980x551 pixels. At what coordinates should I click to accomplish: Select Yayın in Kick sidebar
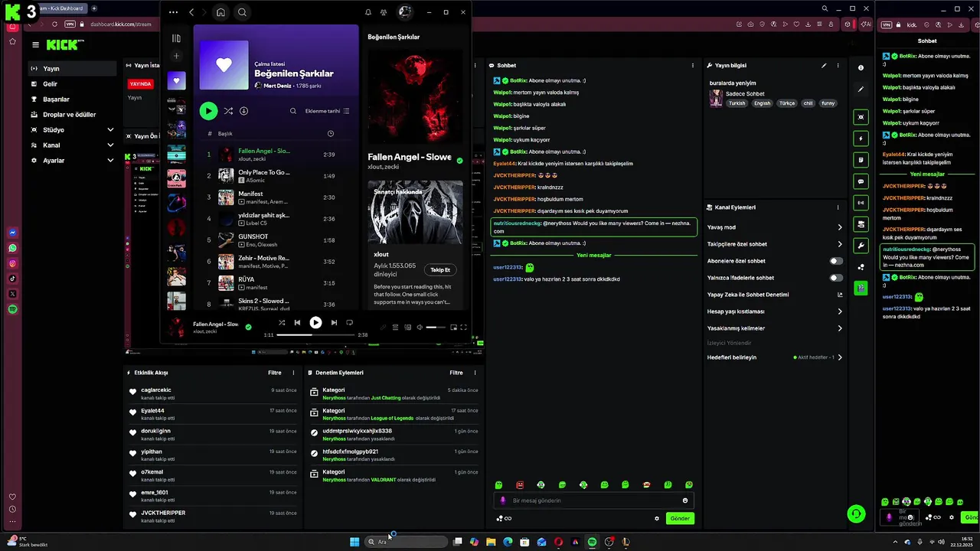coord(73,68)
